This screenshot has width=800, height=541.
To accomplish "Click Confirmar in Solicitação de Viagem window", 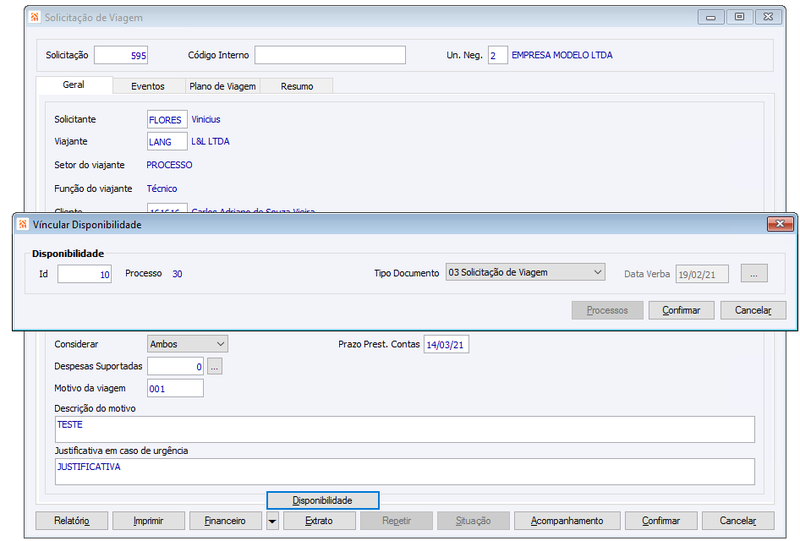I will pos(661,521).
